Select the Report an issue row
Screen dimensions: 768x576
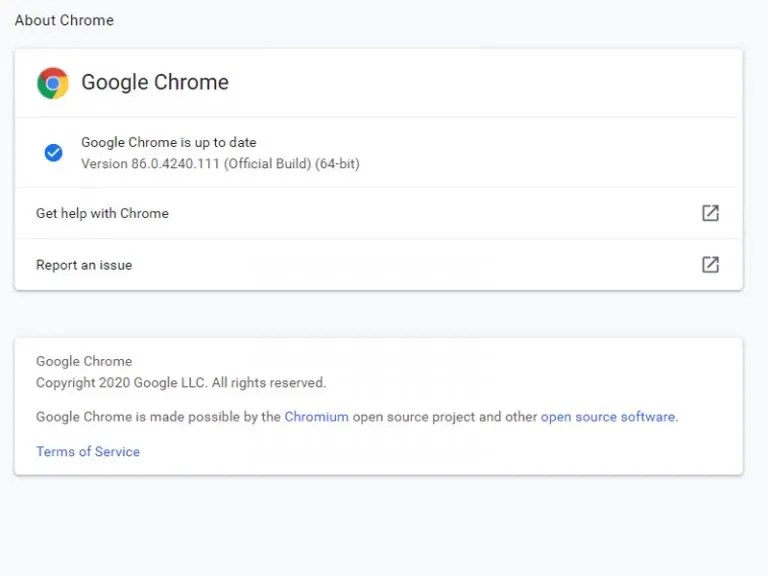84,265
